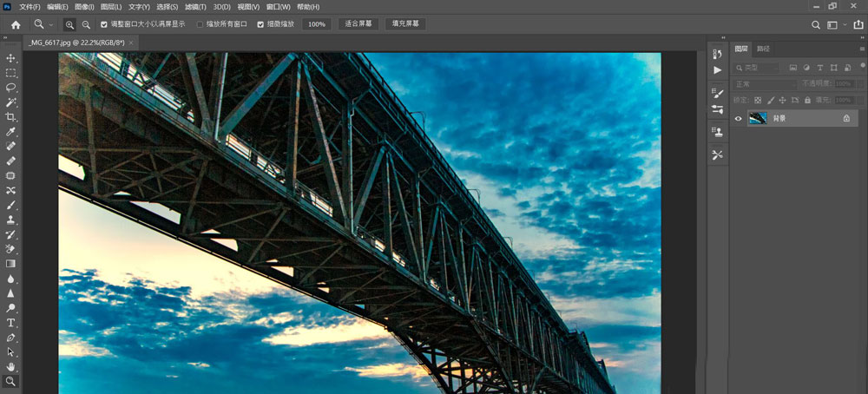Select the Eyedropper tool
The image size is (868, 394).
point(11,132)
